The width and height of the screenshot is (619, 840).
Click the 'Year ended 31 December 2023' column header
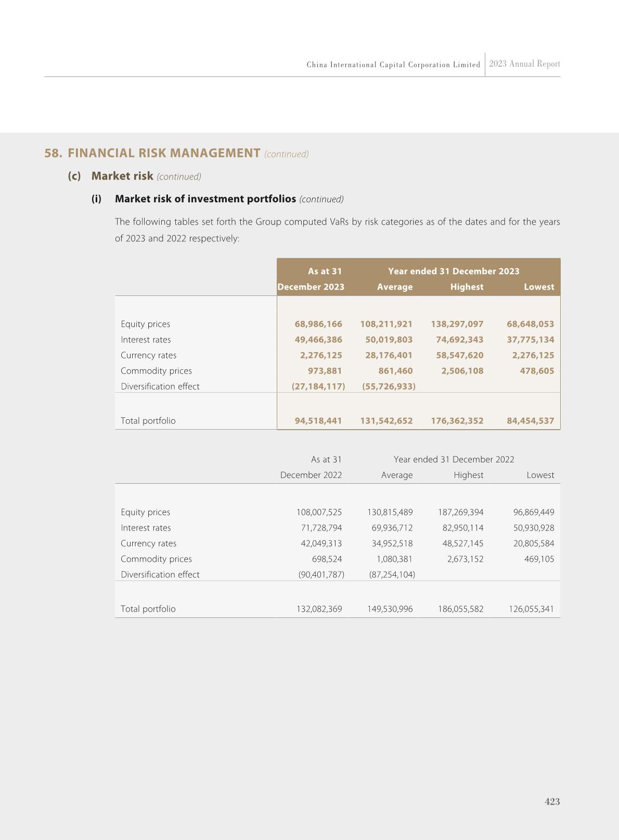pyautogui.click(x=454, y=271)
